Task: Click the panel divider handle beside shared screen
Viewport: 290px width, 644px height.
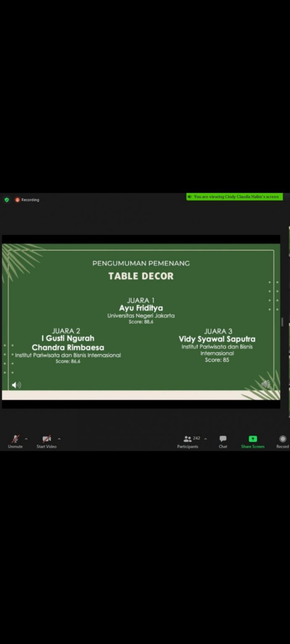Action: pos(282,322)
